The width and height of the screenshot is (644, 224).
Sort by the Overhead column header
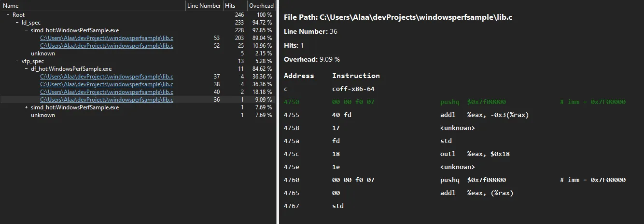[261, 6]
